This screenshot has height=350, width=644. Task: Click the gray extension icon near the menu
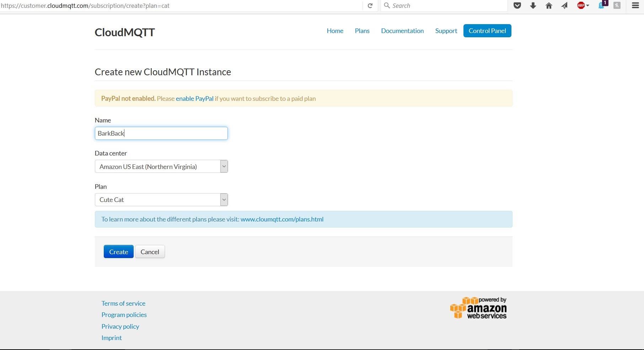tap(617, 6)
